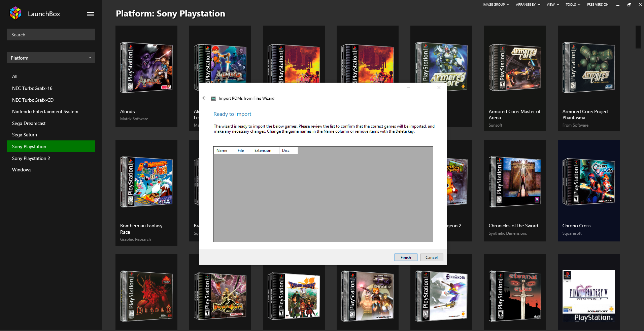The image size is (644, 331).
Task: Select NEC TurboGrafx-CD platform
Action: point(51,100)
